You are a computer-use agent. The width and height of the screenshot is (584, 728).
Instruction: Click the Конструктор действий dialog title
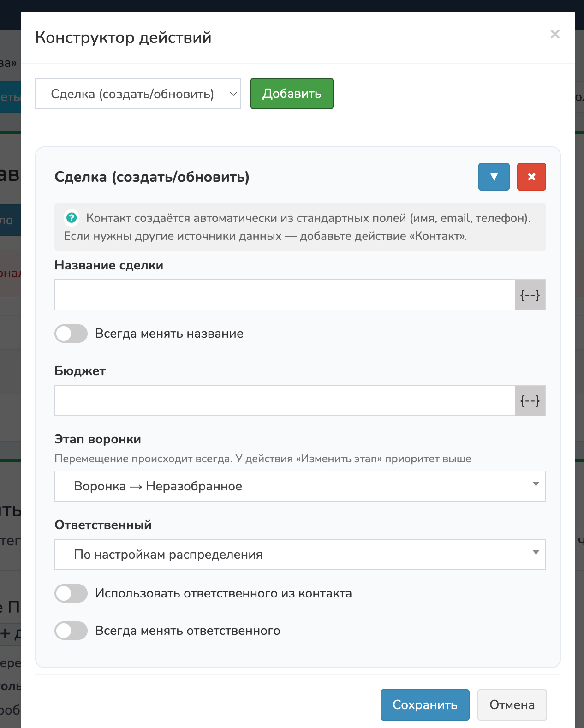(x=123, y=37)
